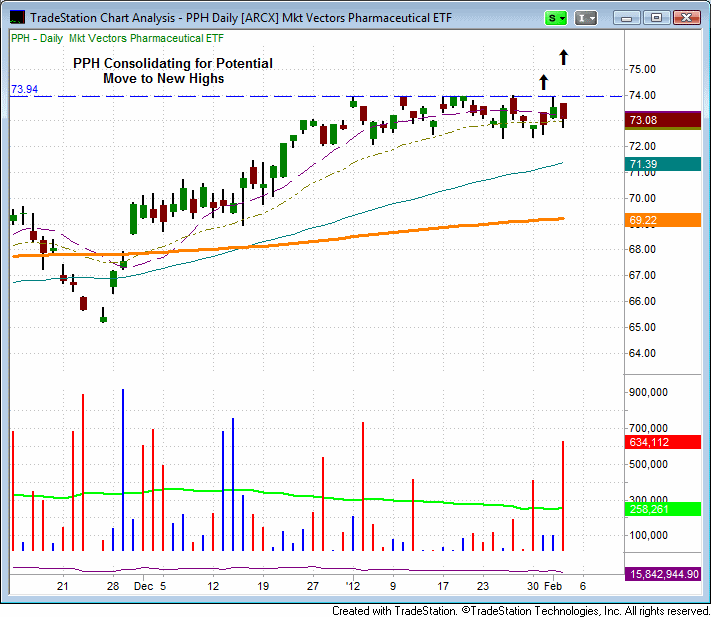Click the 64.00 price axis label

coord(642,353)
